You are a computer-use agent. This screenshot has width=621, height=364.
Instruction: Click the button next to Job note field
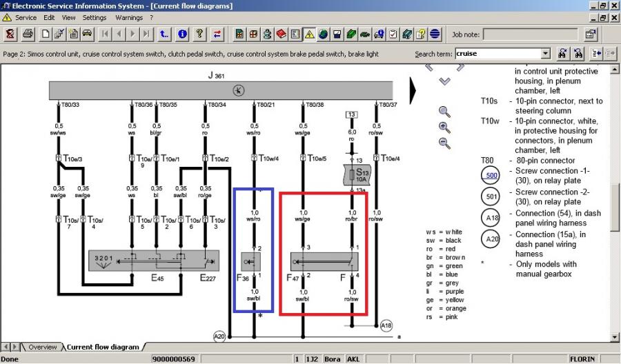(x=591, y=34)
